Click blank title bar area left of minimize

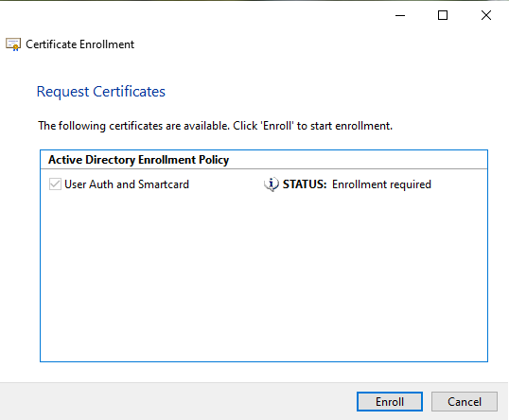pos(195,15)
